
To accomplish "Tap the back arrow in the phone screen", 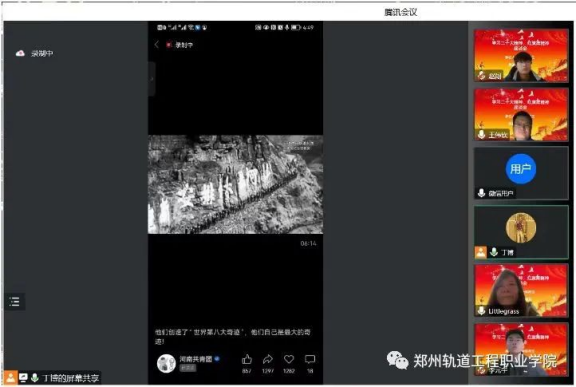I will pyautogui.click(x=157, y=44).
